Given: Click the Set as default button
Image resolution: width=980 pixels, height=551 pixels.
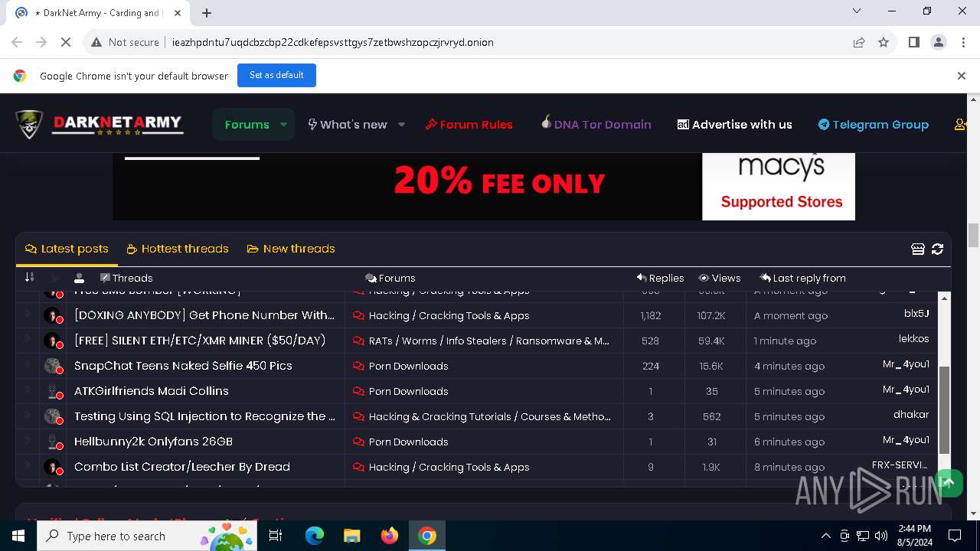Looking at the screenshot, I should 276,75.
